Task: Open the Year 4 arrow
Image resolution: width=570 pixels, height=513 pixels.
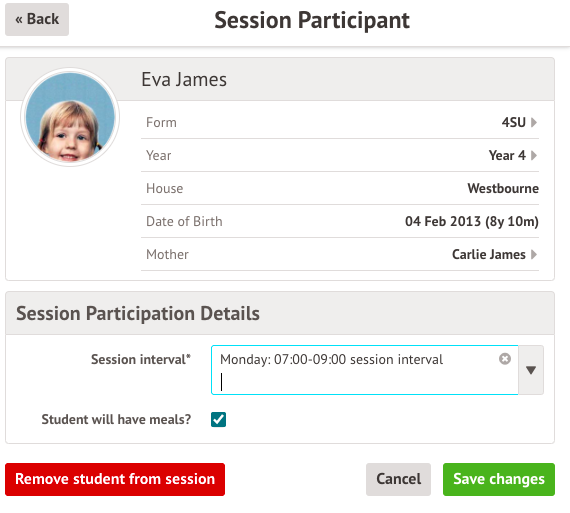Action: 534,155
